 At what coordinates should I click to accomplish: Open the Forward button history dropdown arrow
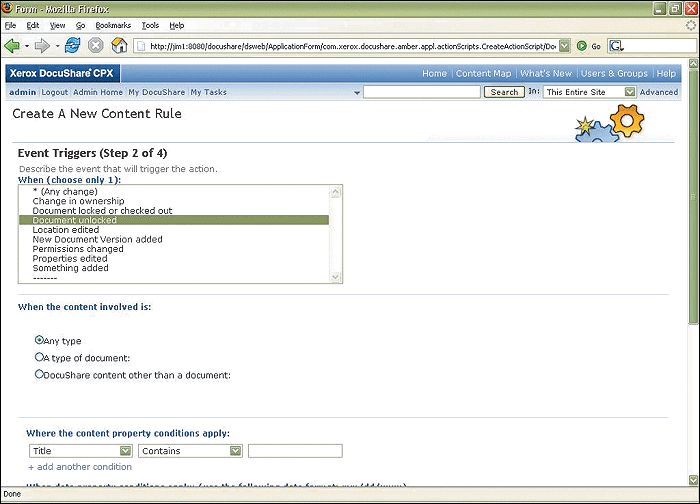[x=57, y=46]
